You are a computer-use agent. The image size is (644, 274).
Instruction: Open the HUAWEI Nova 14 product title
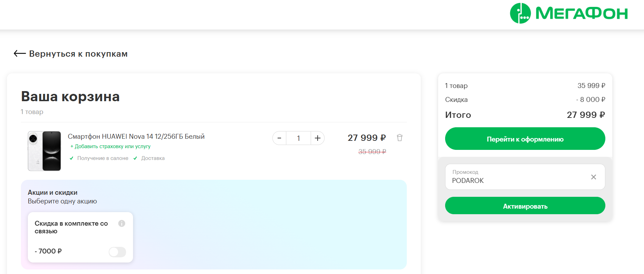[136, 137]
